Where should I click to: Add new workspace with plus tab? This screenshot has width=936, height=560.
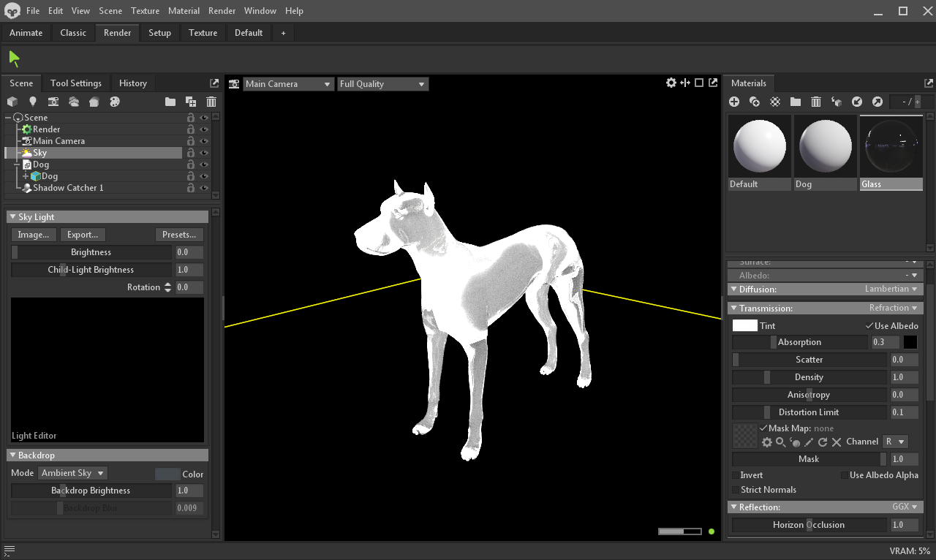283,33
